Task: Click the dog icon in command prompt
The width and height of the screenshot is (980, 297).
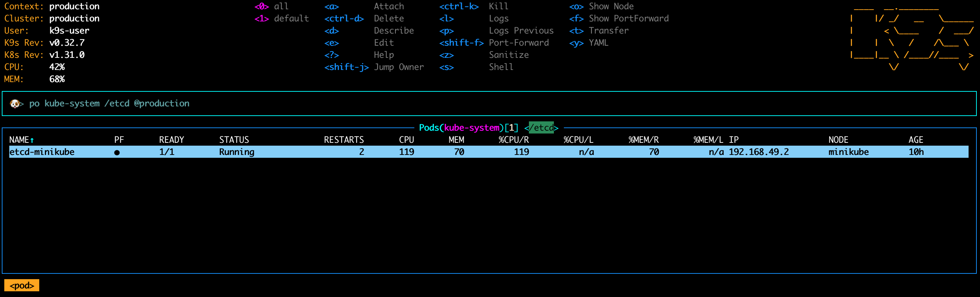Action: tap(15, 104)
